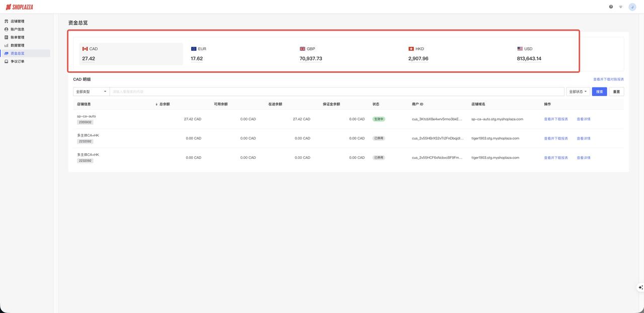Expand the 全部状态 status dropdown
644x313 pixels.
[578, 92]
